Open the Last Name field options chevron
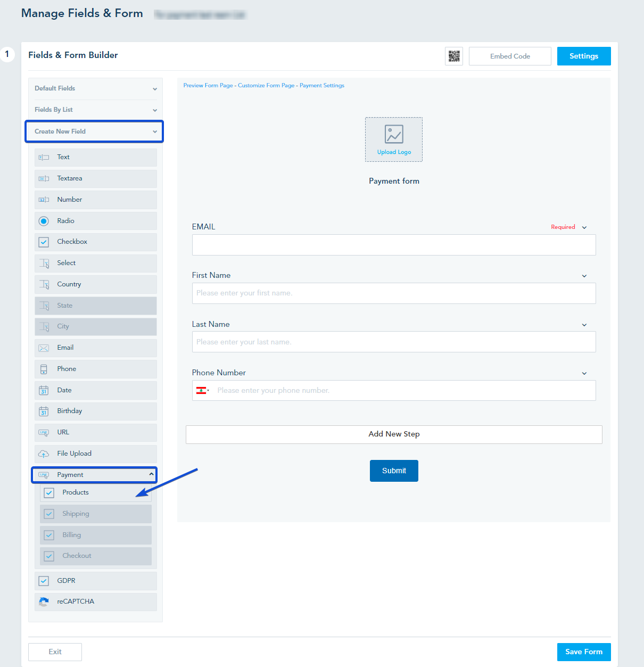Screen dimensions: 644x667 [584, 325]
